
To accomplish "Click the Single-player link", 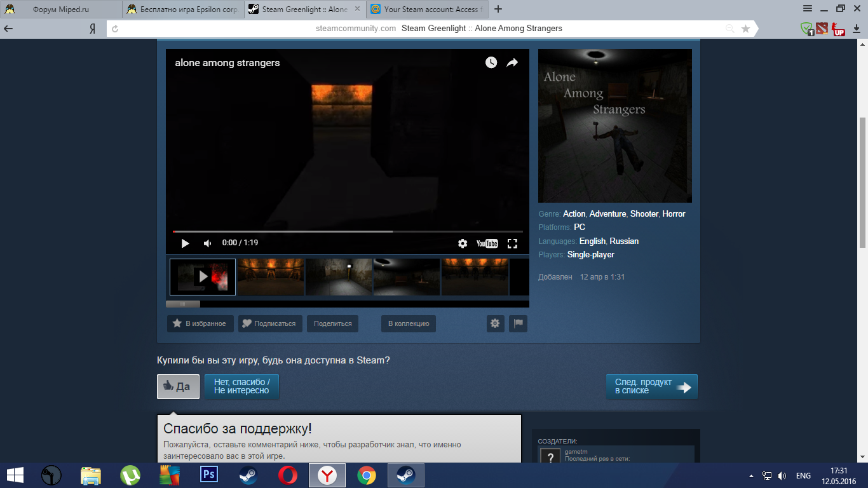I will (591, 255).
